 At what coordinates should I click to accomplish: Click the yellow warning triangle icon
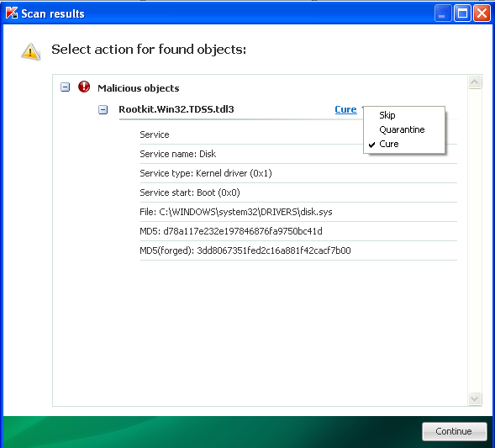30,52
